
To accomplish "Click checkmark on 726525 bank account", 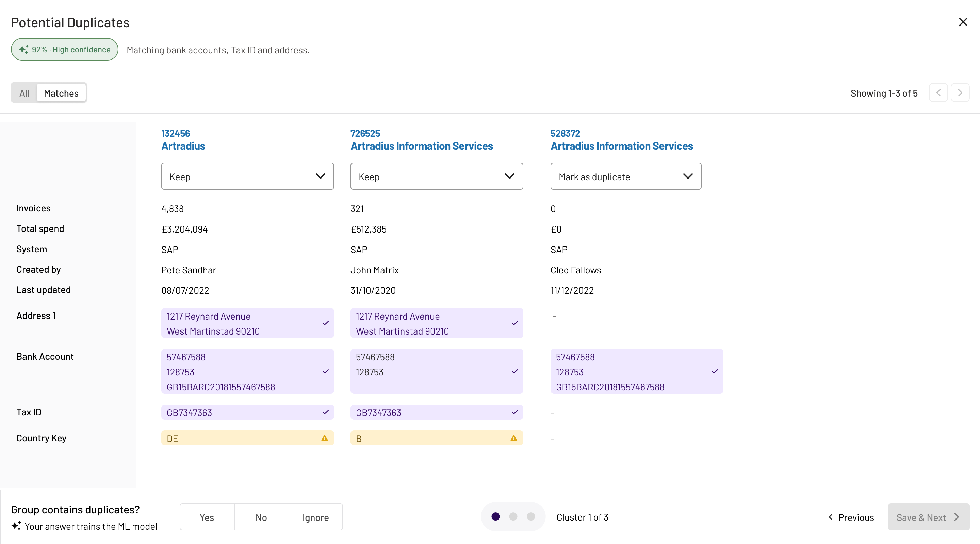I will [514, 371].
